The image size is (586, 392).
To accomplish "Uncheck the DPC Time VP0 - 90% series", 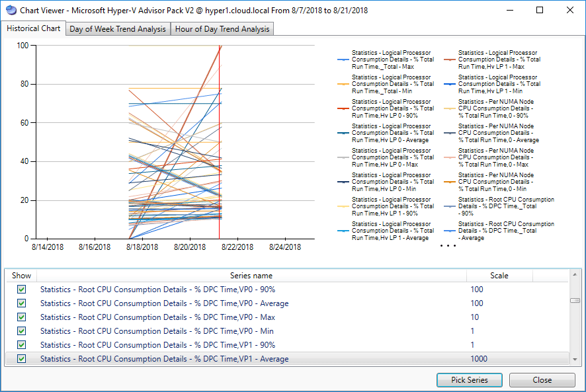I will click(21, 289).
